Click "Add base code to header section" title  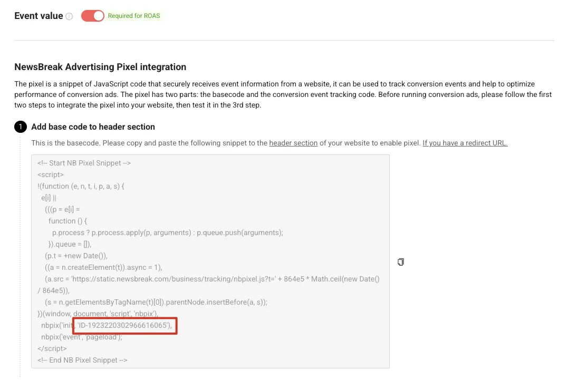[93, 127]
